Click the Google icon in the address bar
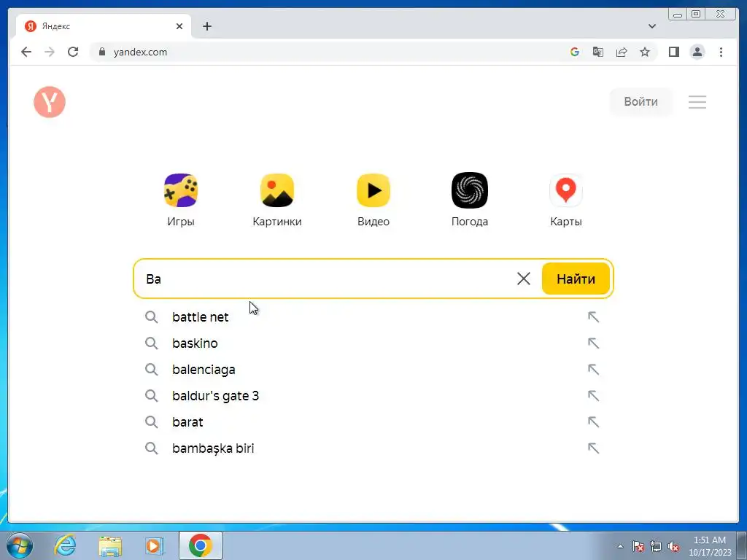The image size is (747, 560). tap(575, 52)
